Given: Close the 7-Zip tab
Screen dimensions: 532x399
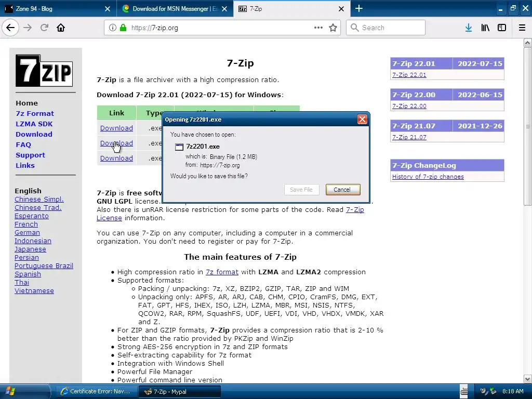Looking at the screenshot, I should 341,9.
